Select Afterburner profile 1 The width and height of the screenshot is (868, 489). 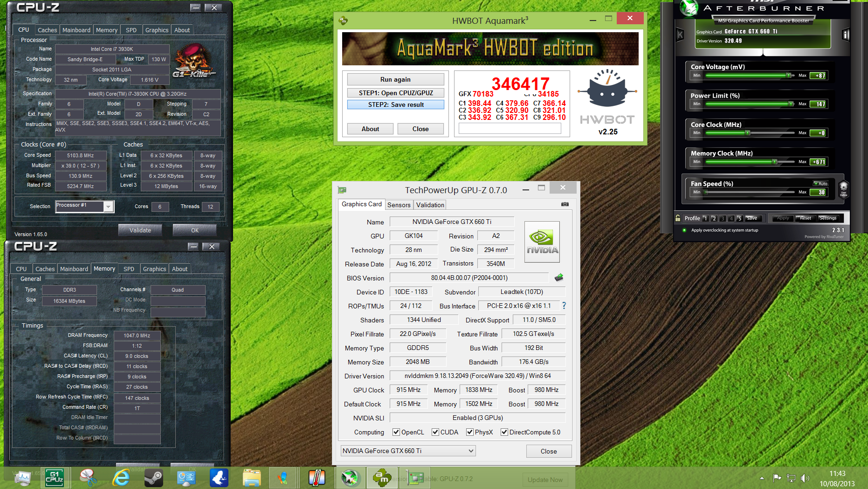705,218
